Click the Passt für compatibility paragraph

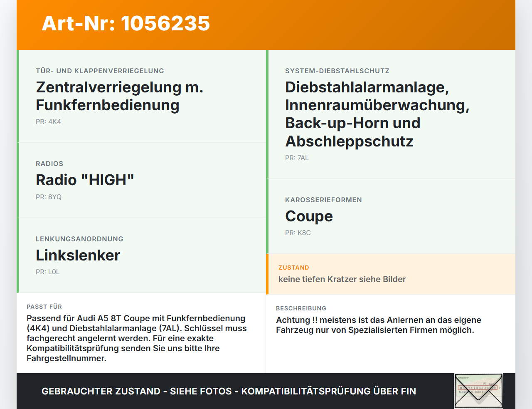point(137,338)
